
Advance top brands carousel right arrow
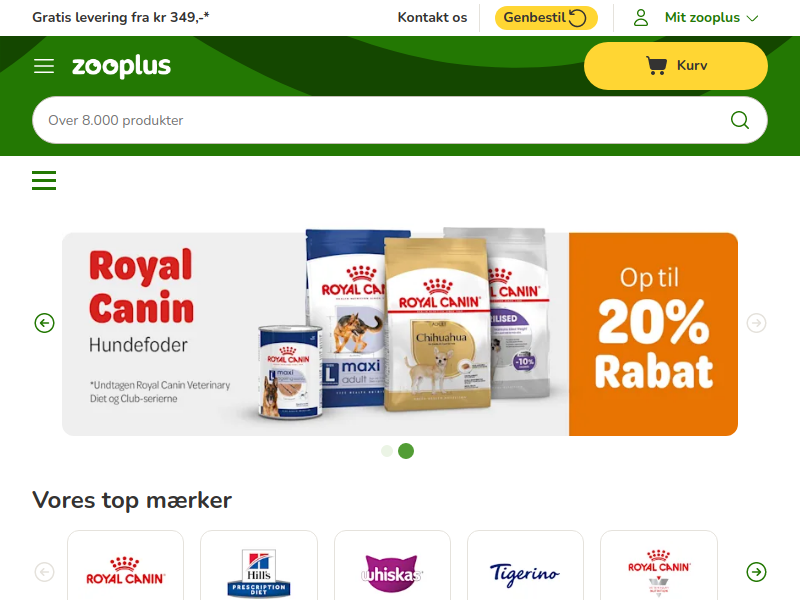[x=756, y=572]
